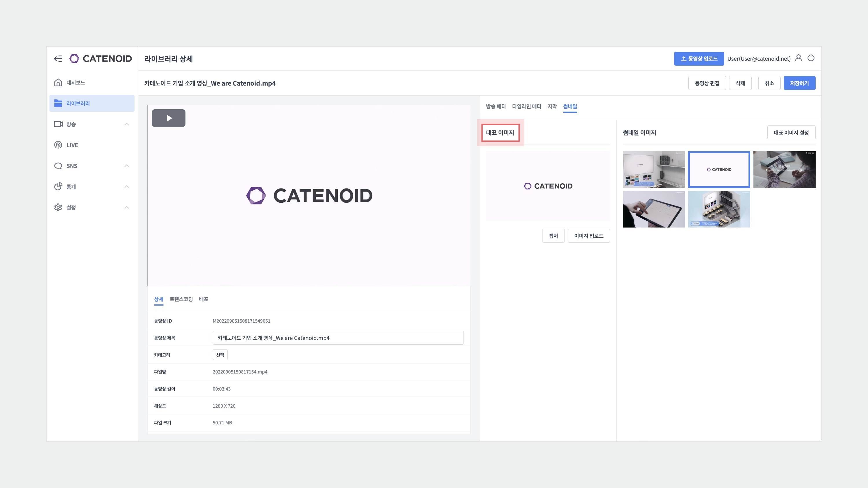Viewport: 868px width, 488px height.
Task: Click the 동영상 업로드 button
Action: 699,59
